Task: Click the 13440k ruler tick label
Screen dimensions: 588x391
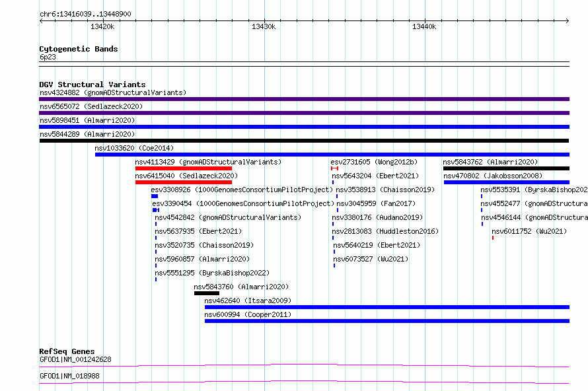Action: pyautogui.click(x=424, y=26)
